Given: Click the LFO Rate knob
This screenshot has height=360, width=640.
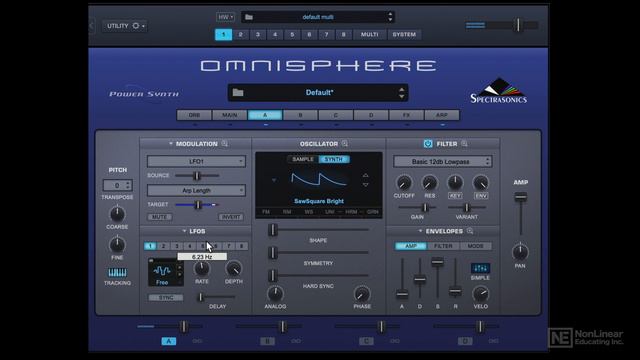Looking at the screenshot, I should 202,269.
